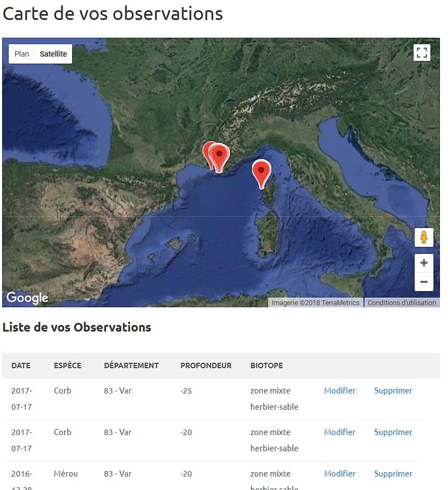Click the DATE column header
448x490 pixels.
(x=21, y=365)
